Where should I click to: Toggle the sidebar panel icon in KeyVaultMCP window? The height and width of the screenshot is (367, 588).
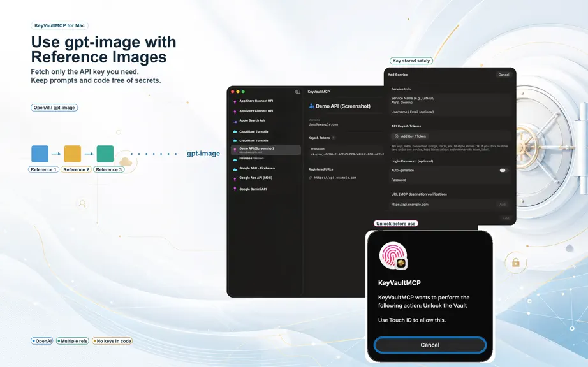298,92
